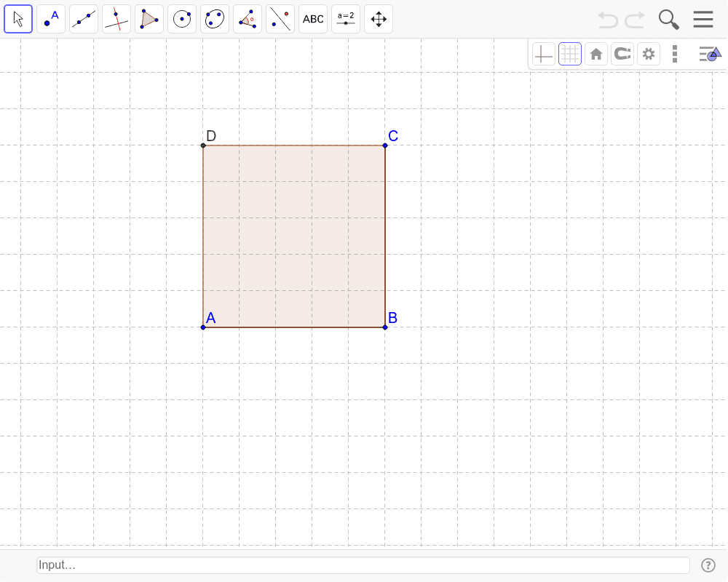
Task: Toggle the style bar button
Action: point(710,54)
